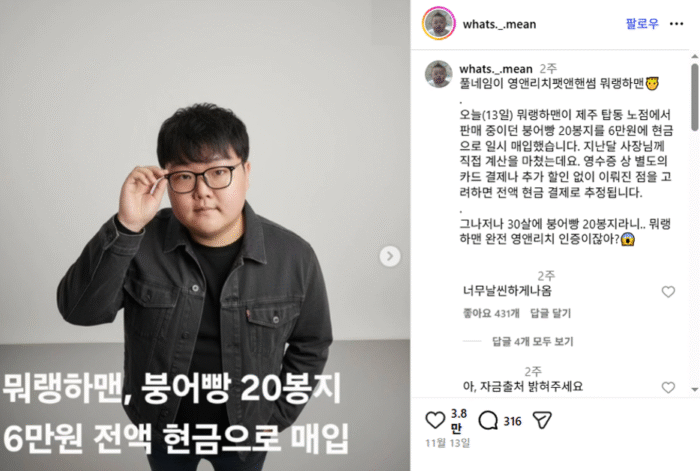Viewport: 700px width, 471px height.
Task: View who liked via 좋아요 431개
Action: (x=491, y=313)
